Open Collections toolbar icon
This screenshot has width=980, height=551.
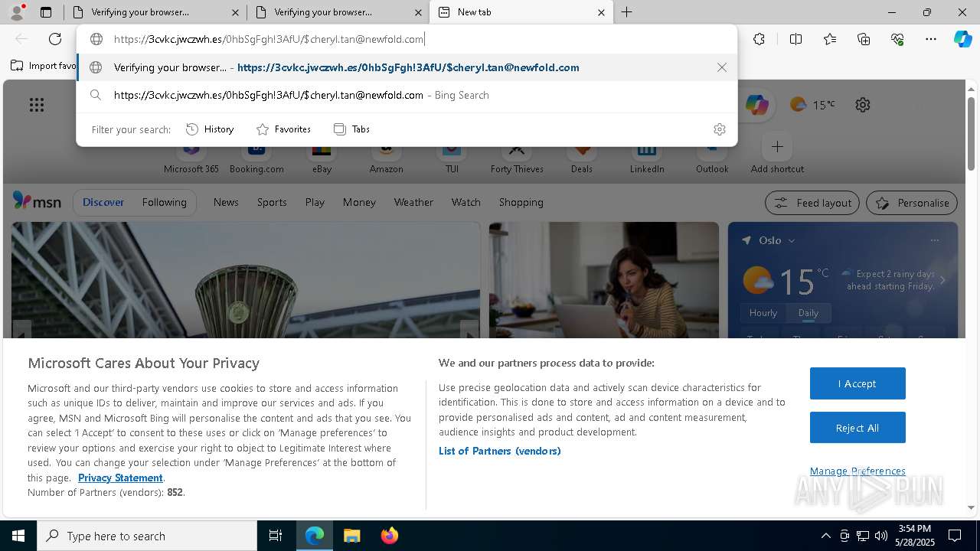pyautogui.click(x=864, y=39)
